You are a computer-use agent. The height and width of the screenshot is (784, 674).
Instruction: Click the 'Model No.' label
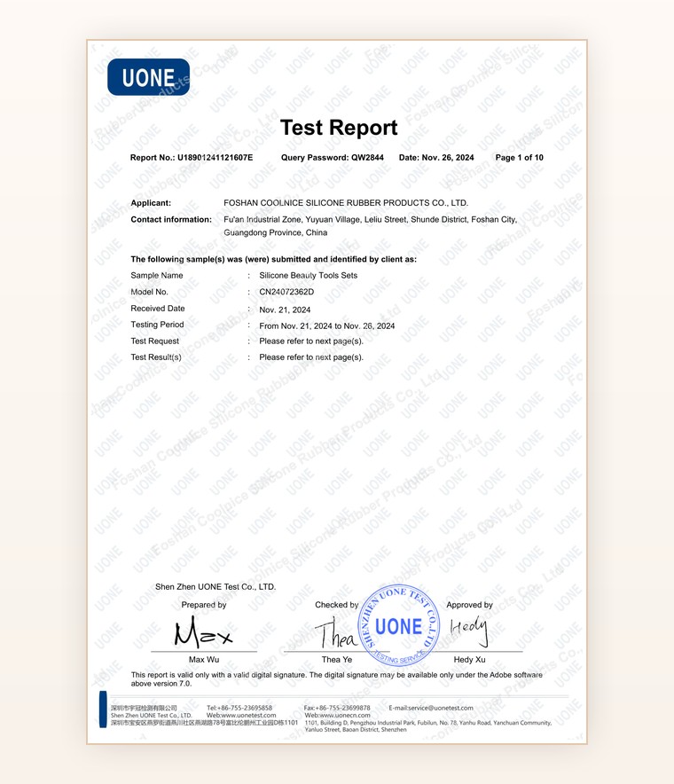point(150,292)
